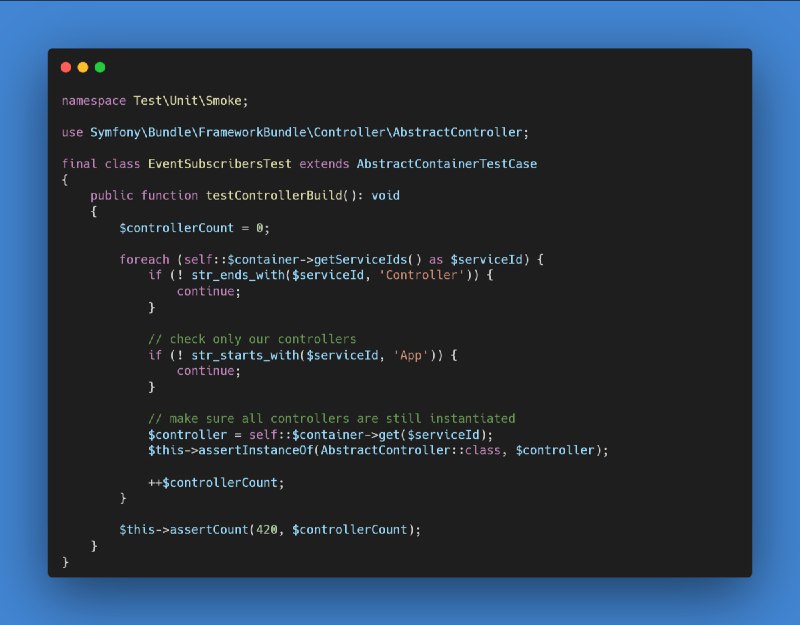The height and width of the screenshot is (625, 800).
Task: Click the comment about controllers still instantiated
Action: [332, 418]
